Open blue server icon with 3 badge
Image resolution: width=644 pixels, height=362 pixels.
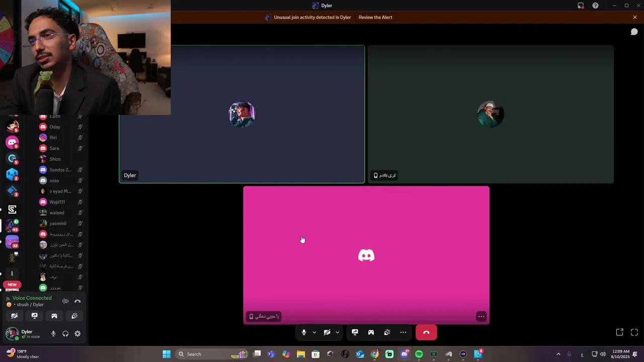pyautogui.click(x=12, y=191)
